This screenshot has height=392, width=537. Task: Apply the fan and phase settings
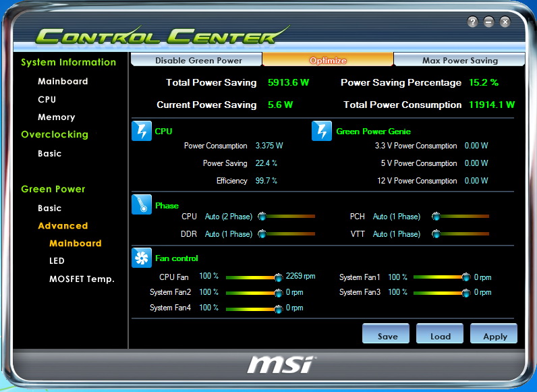pyautogui.click(x=494, y=335)
